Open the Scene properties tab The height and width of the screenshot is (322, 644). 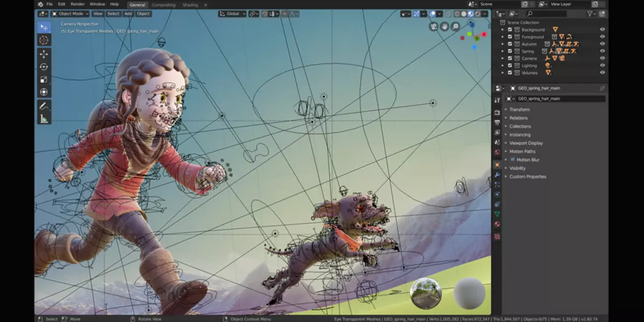click(x=497, y=142)
